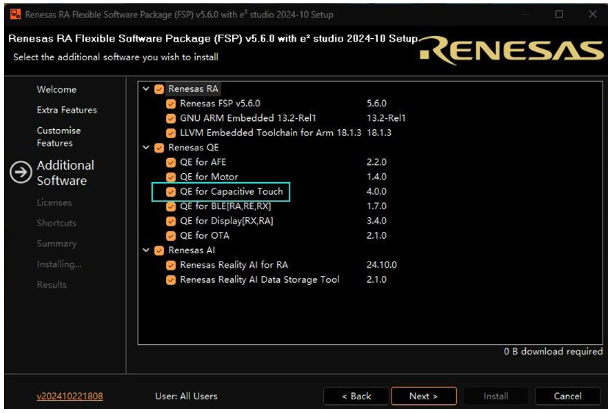Toggle QE for Capacitive Touch checkbox

(171, 192)
